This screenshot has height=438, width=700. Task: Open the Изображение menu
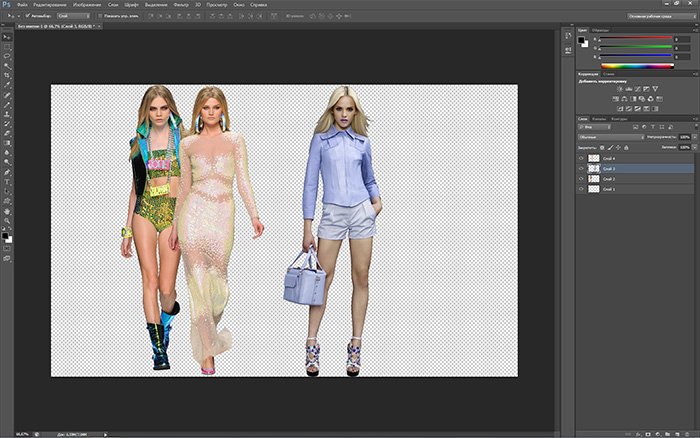[87, 6]
